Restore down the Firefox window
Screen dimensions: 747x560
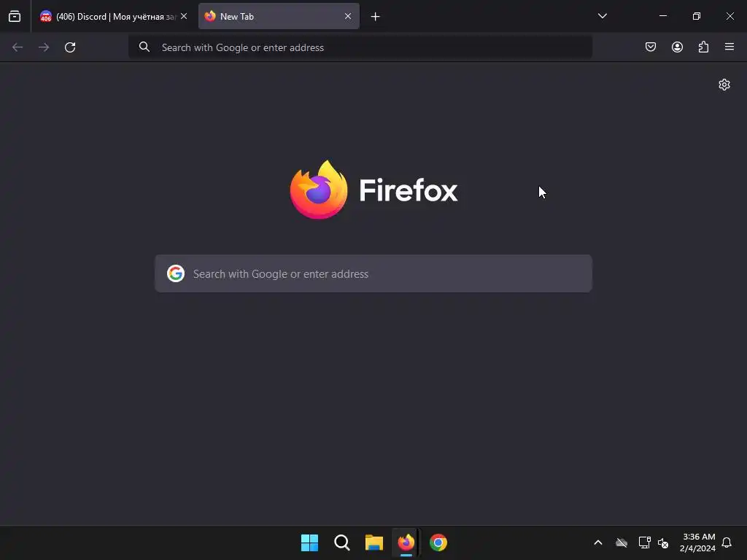697,16
